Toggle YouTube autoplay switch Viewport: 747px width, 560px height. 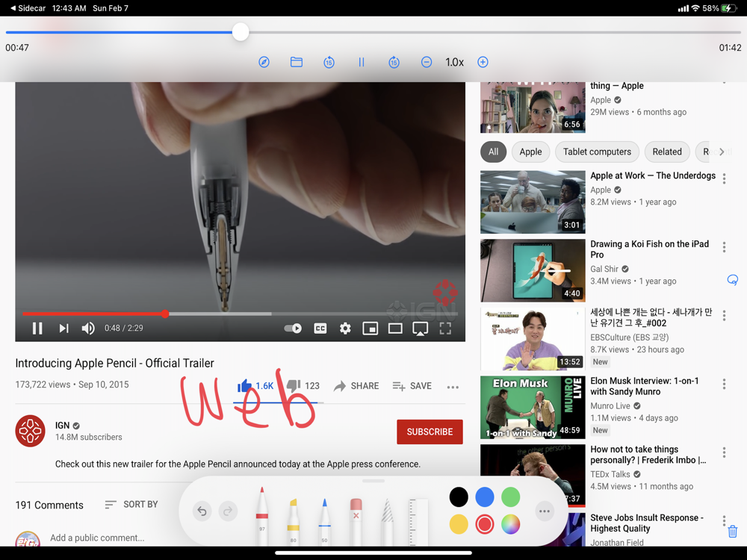pyautogui.click(x=293, y=328)
